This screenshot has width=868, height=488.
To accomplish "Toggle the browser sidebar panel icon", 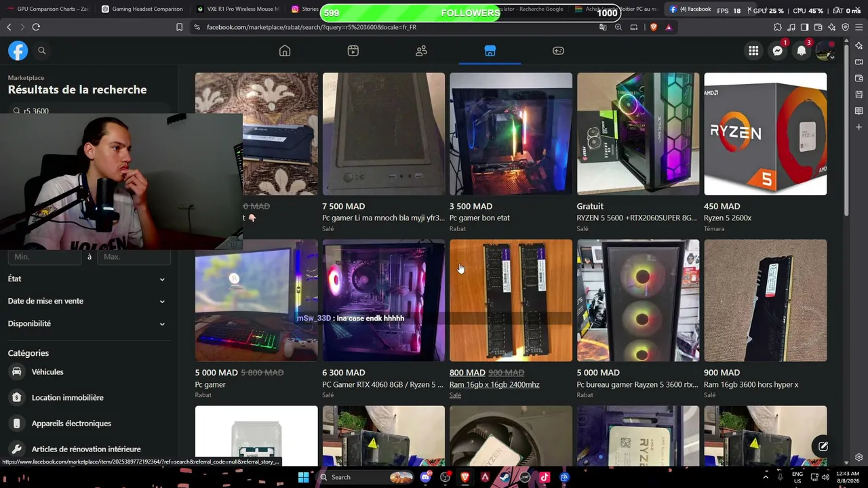I will [804, 27].
